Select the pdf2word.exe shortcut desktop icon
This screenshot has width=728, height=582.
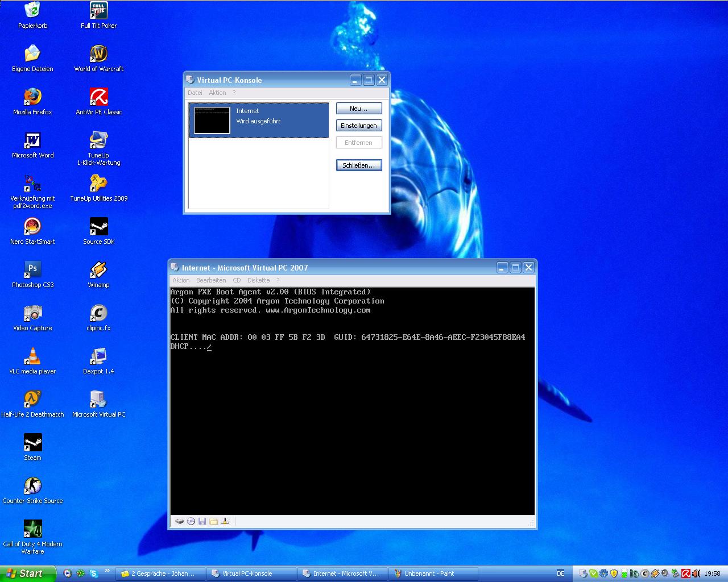tap(32, 192)
